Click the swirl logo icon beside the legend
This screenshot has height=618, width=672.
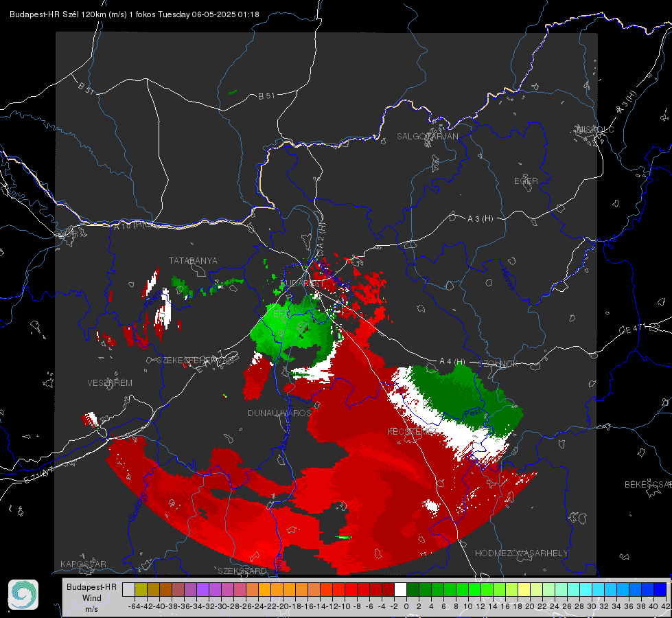point(23,595)
